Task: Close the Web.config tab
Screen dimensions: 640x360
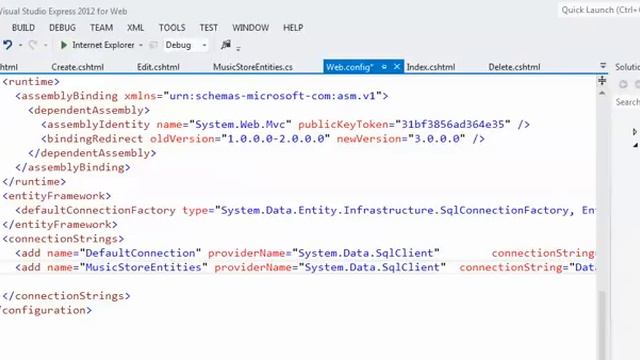Action: [x=397, y=67]
